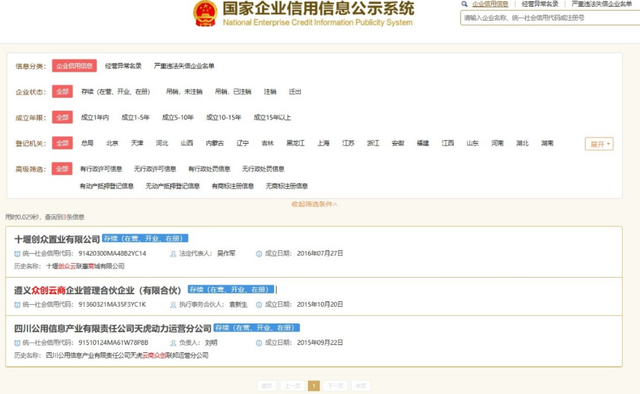Click clock icon beside 2015年09月22日
640x394 pixels.
click(259, 343)
